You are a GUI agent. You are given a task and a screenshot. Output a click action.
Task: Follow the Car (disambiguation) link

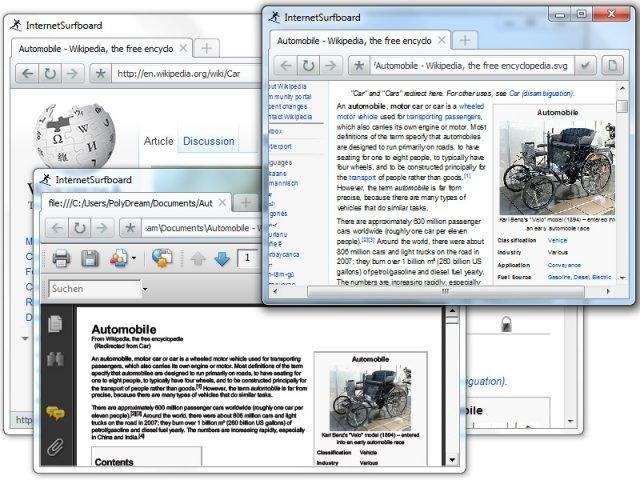point(541,93)
